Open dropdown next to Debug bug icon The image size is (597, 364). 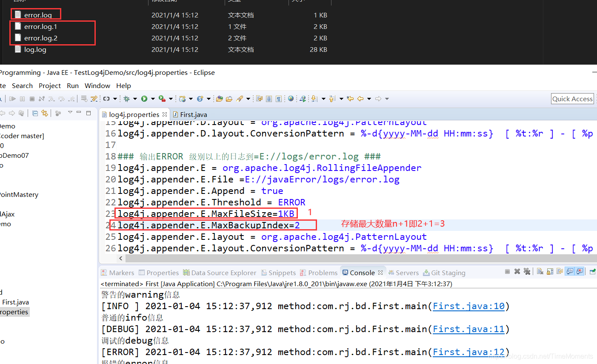click(x=135, y=99)
